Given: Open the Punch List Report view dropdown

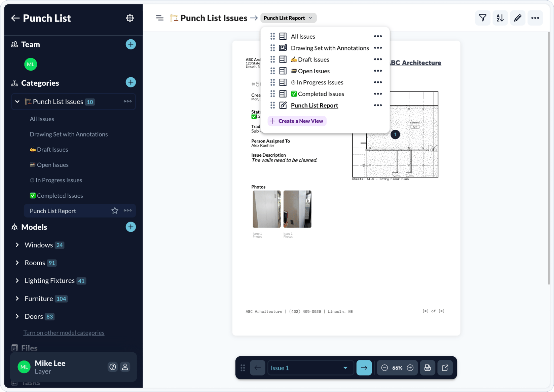Looking at the screenshot, I should pos(288,18).
